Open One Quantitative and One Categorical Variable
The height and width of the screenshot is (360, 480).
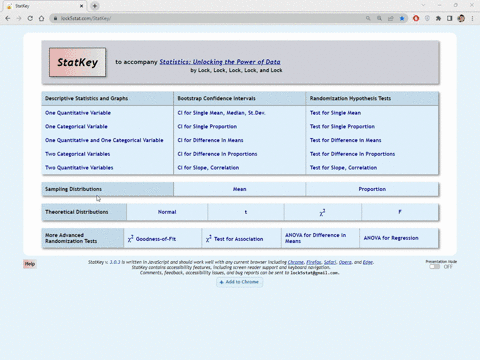(x=104, y=140)
